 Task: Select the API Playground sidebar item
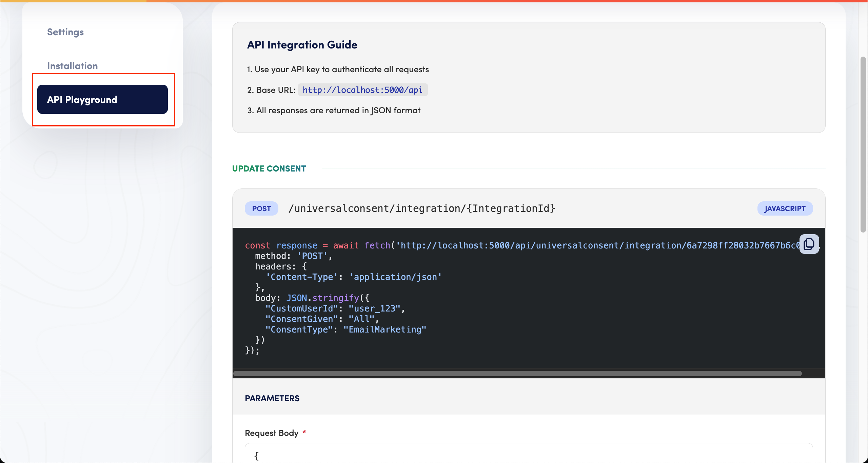tap(102, 99)
